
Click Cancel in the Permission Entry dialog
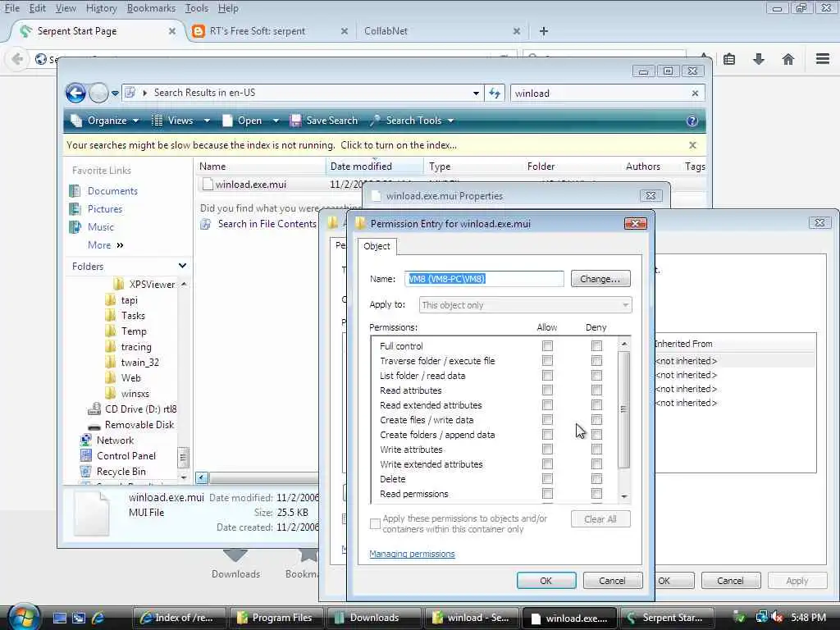coord(612,581)
